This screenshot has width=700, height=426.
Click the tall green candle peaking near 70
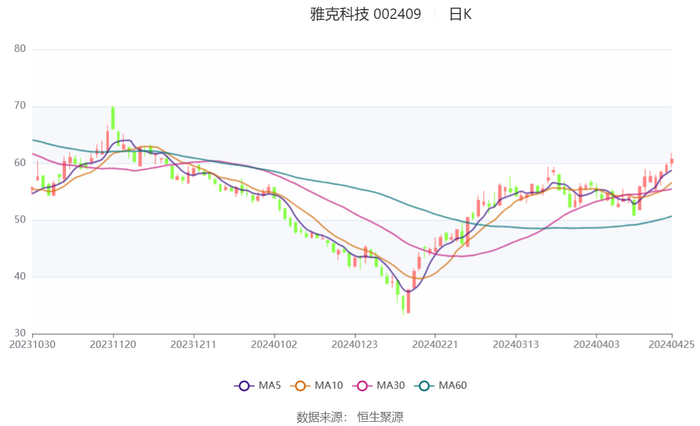click(112, 119)
